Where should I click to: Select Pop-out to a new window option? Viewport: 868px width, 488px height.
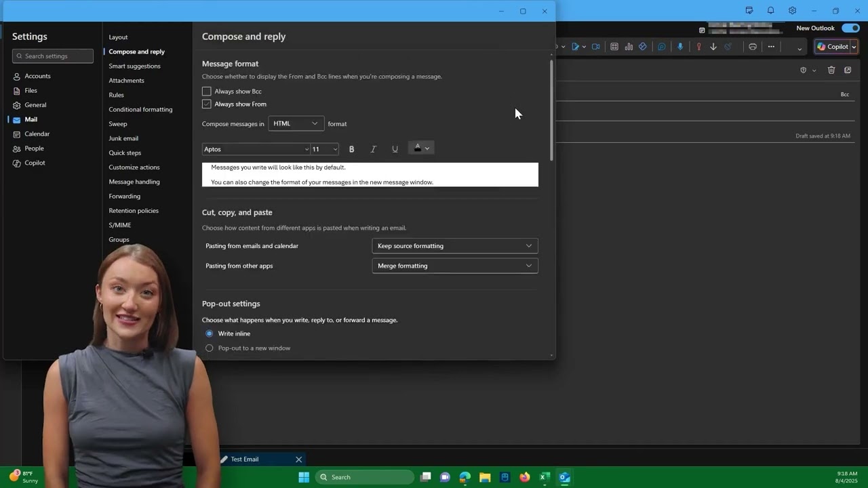pyautogui.click(x=209, y=348)
